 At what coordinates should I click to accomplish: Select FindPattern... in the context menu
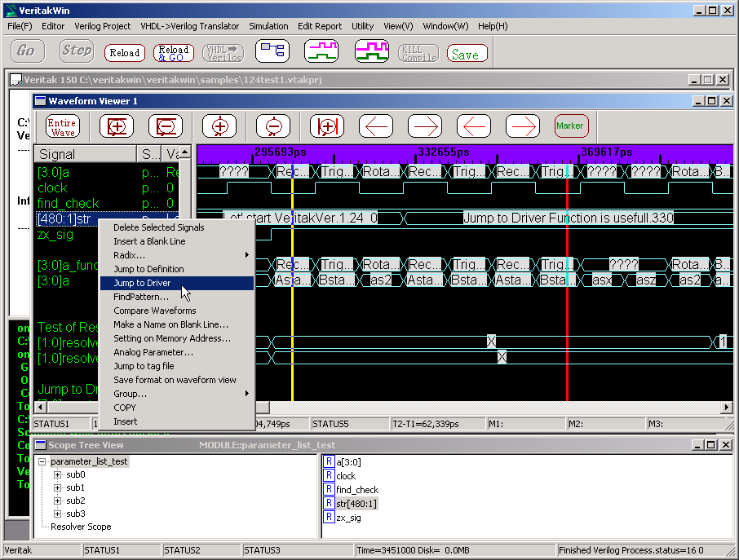click(x=141, y=297)
